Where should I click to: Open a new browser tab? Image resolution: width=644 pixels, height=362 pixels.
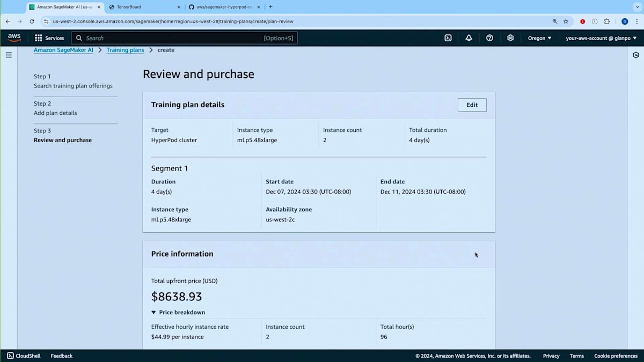coord(270,7)
